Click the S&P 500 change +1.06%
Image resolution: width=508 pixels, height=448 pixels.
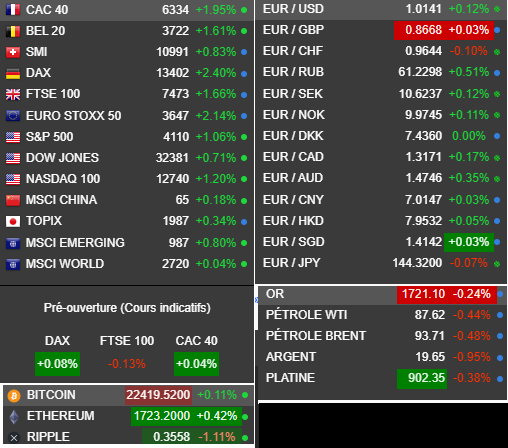(x=216, y=137)
